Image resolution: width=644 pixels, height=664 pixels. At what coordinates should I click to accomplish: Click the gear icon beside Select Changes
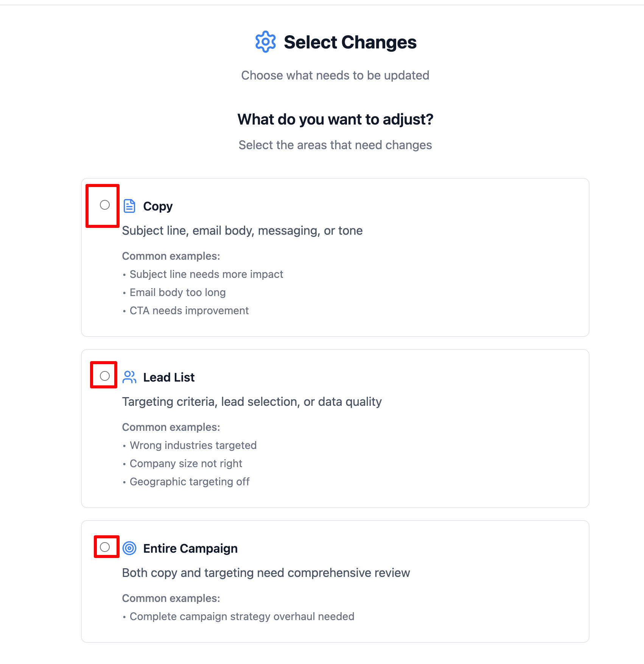(265, 42)
